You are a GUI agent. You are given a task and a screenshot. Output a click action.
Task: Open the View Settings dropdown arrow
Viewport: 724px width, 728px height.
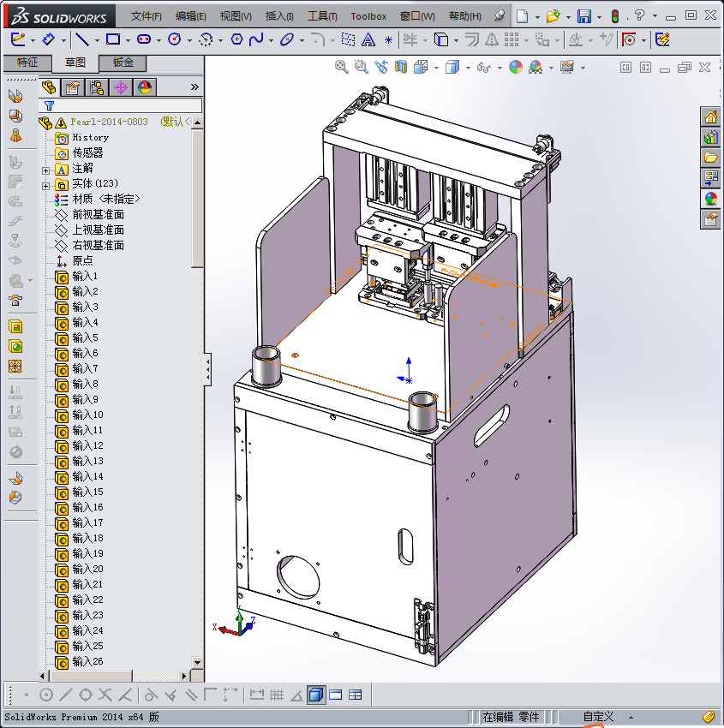tap(583, 68)
